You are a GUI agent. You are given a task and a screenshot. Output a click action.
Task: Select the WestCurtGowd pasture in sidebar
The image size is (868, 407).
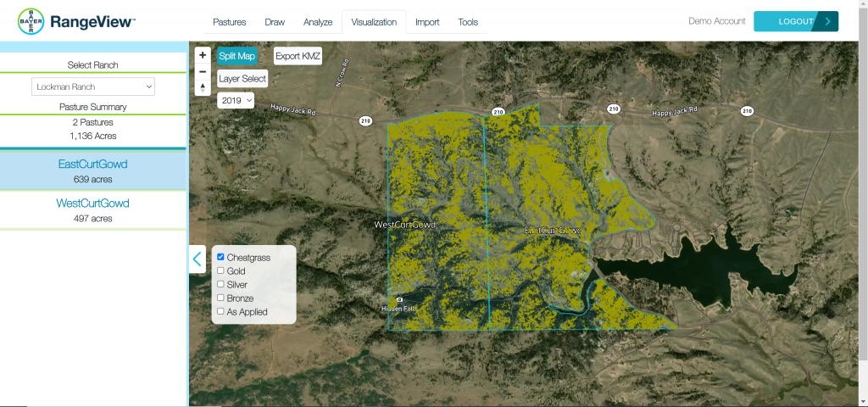(x=93, y=210)
